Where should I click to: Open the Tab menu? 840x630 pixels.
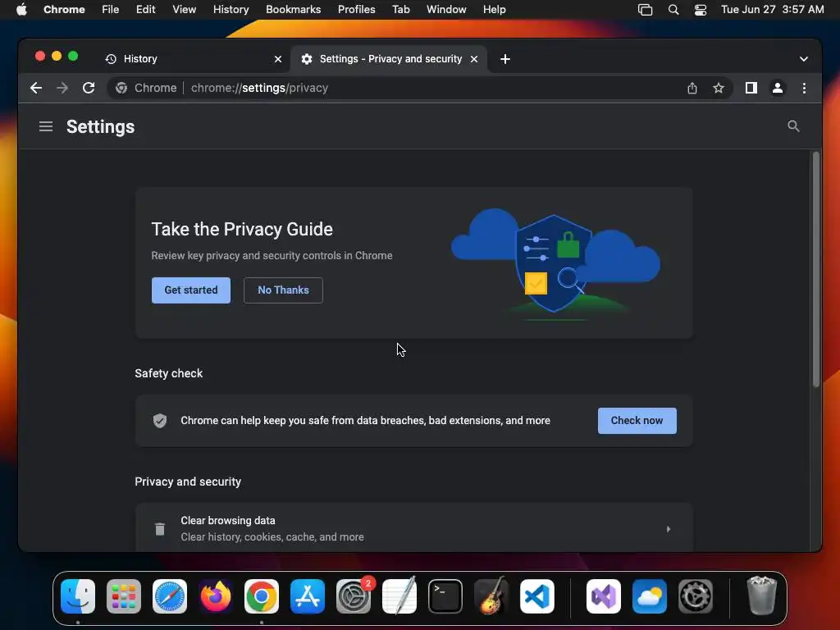click(400, 9)
